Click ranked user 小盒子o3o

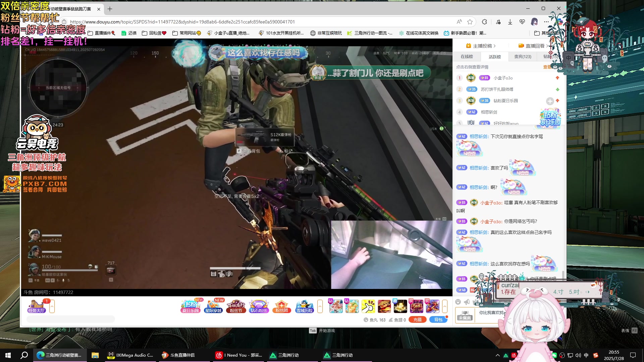pos(503,78)
